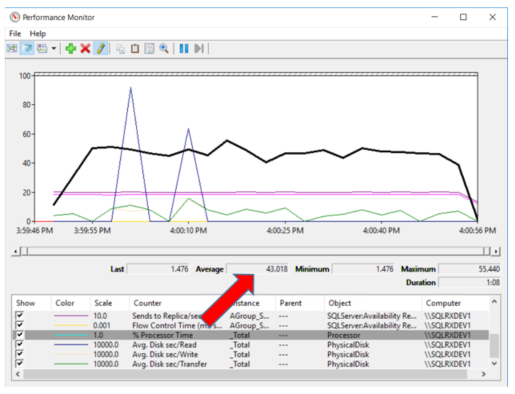515x394 pixels.
Task: Delete selected counter with the red X
Action: [x=85, y=49]
